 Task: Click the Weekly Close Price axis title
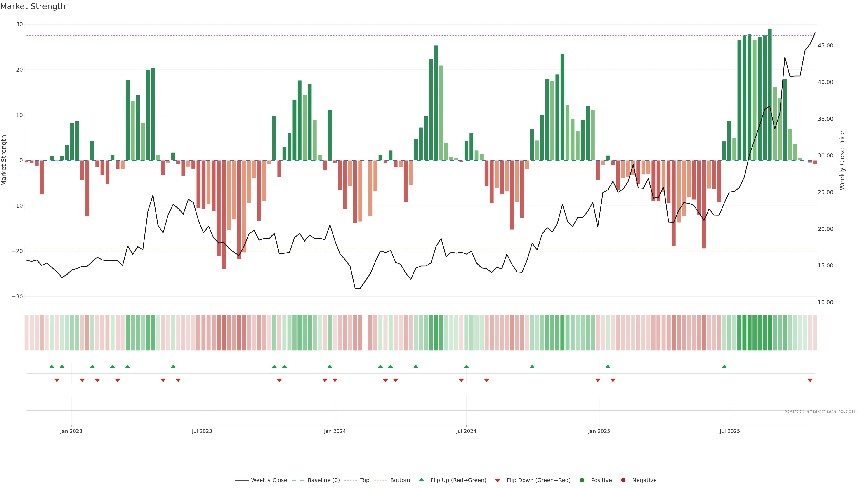pyautogui.click(x=842, y=160)
